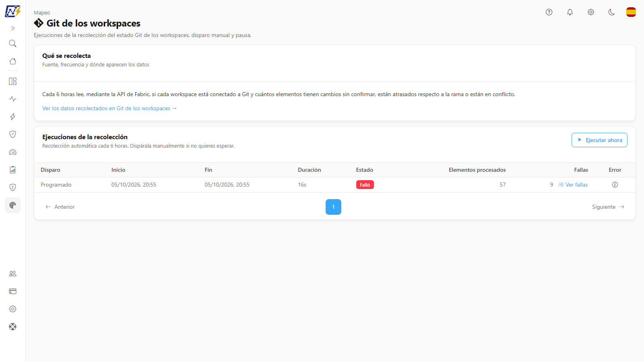The image size is (644, 362).
Task: Click Ejecutar ahora button
Action: coord(599,140)
